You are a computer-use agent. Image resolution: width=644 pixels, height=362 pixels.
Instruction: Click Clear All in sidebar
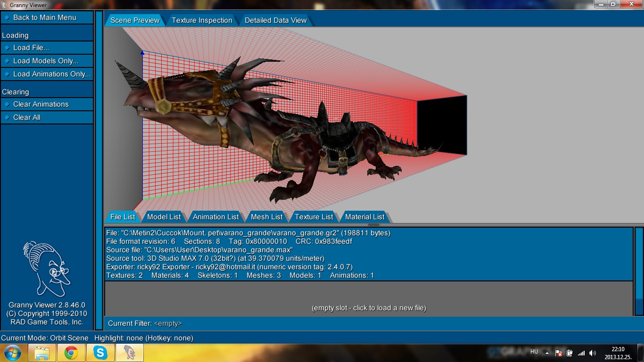coord(47,117)
